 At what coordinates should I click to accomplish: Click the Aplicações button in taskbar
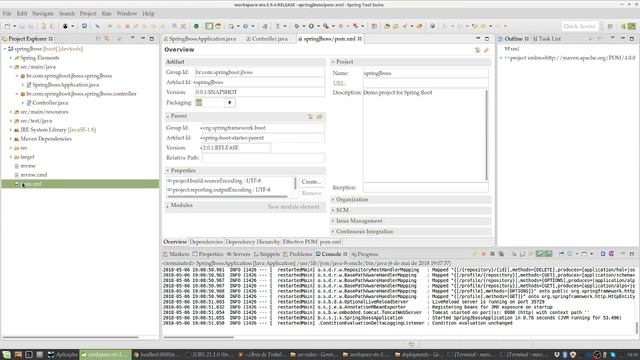pos(63,355)
